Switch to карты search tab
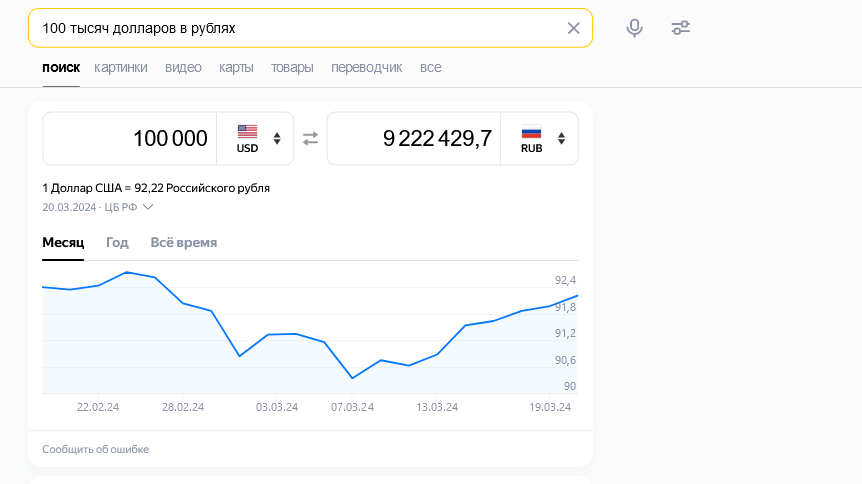 pos(236,68)
